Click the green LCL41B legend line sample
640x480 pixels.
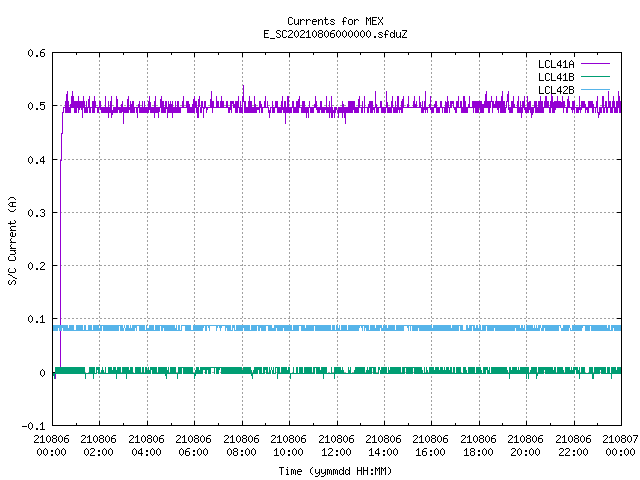coord(595,76)
